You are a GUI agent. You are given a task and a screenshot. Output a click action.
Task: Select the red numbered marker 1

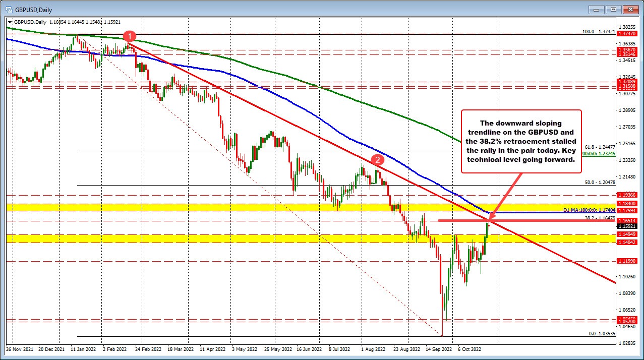pos(130,36)
